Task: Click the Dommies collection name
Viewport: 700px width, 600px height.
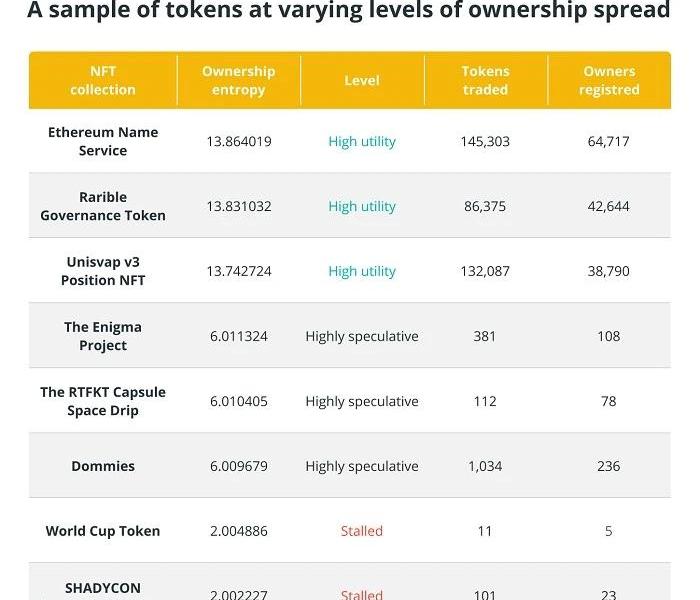Action: tap(103, 466)
